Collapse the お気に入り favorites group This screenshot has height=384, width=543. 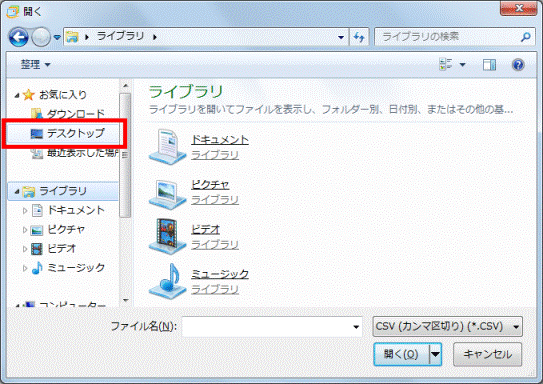coord(17,95)
